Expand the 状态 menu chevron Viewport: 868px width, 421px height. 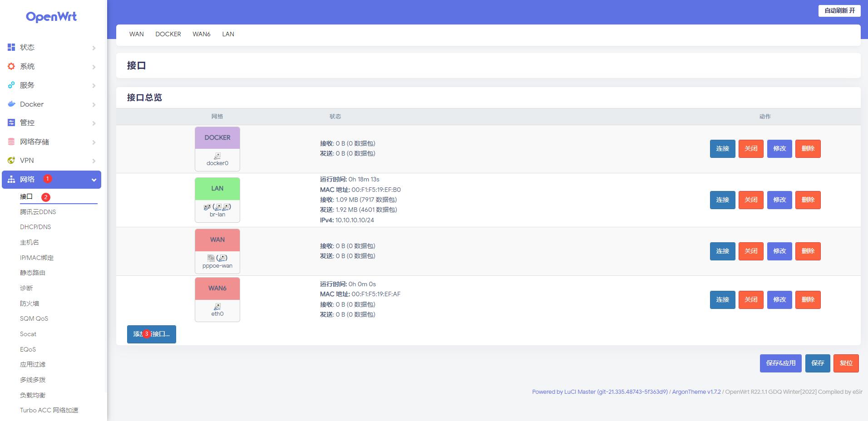[94, 48]
